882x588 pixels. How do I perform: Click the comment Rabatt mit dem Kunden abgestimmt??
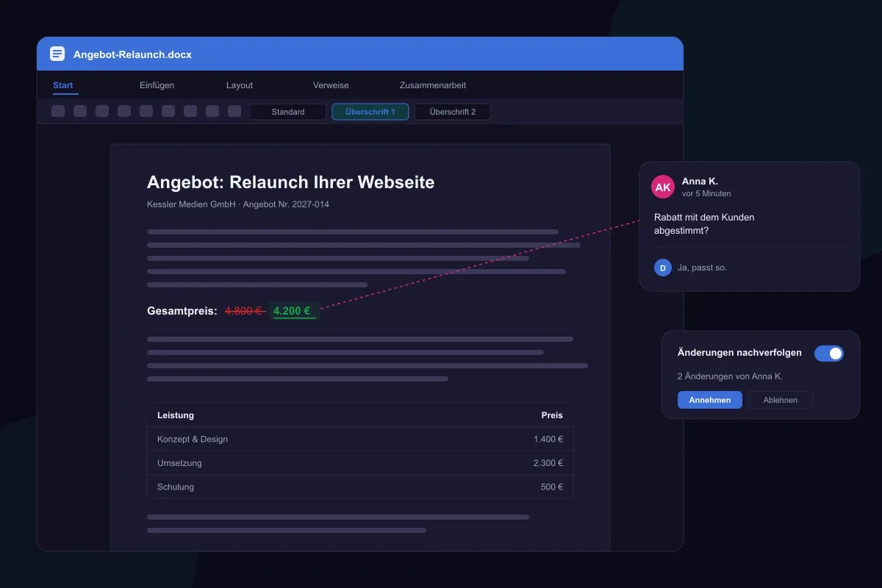pyautogui.click(x=704, y=224)
